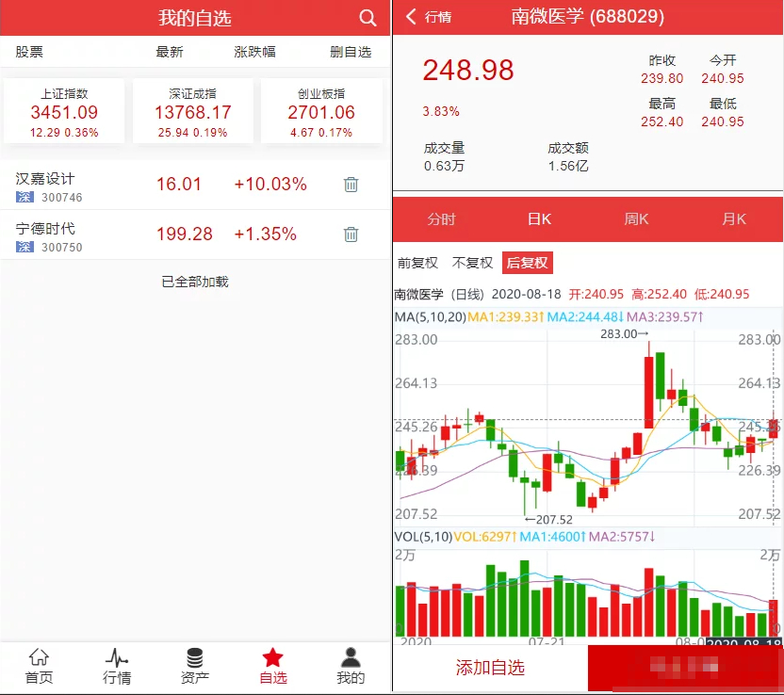Image resolution: width=784 pixels, height=695 pixels.
Task: Click the search magnifier icon
Action: click(367, 18)
